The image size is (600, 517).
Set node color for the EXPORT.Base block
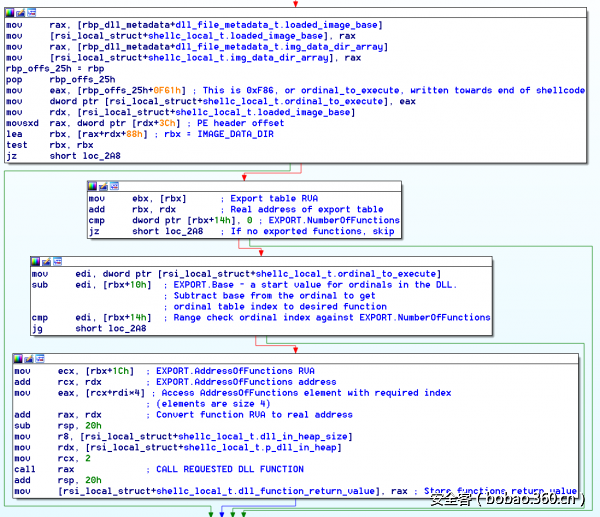pos(35,262)
